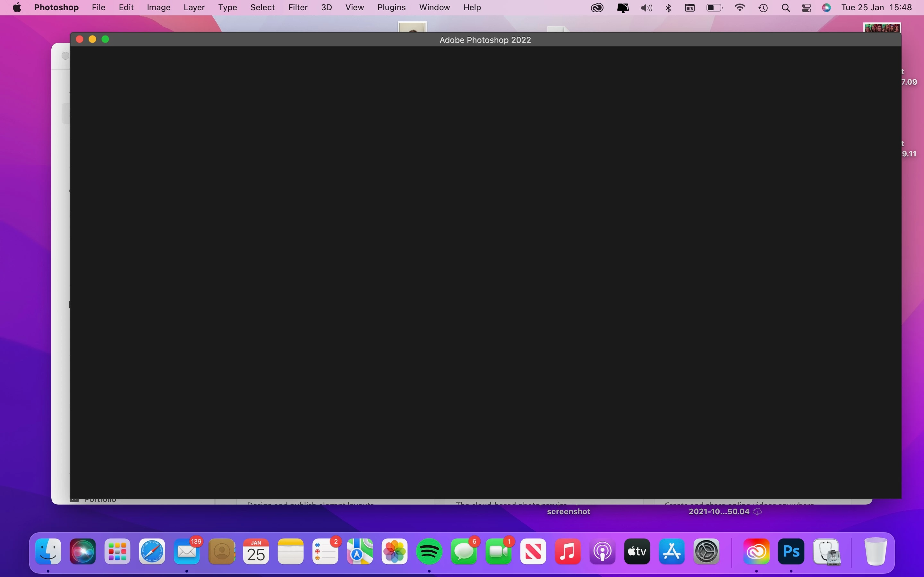Open Safari from the Dock

tap(152, 551)
